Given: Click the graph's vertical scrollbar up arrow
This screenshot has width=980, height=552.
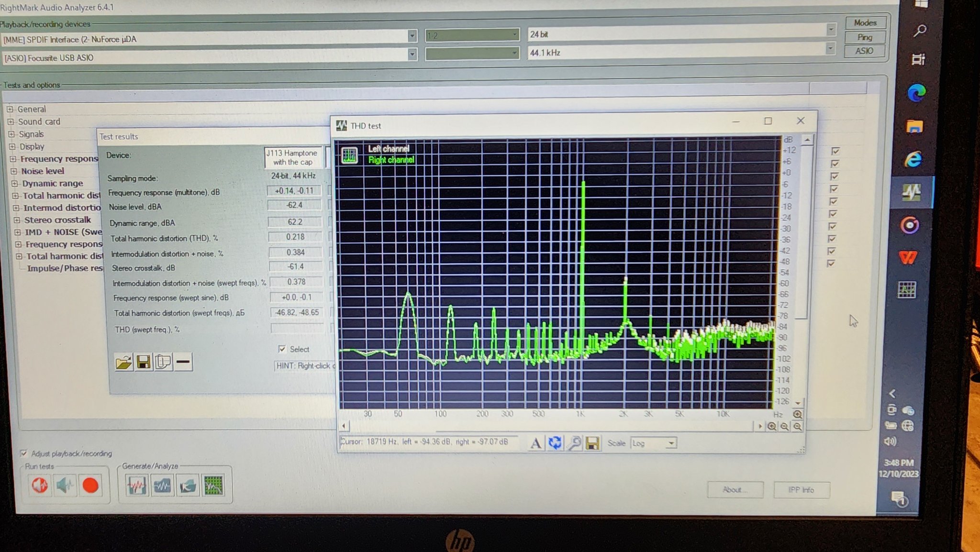Looking at the screenshot, I should [x=807, y=140].
